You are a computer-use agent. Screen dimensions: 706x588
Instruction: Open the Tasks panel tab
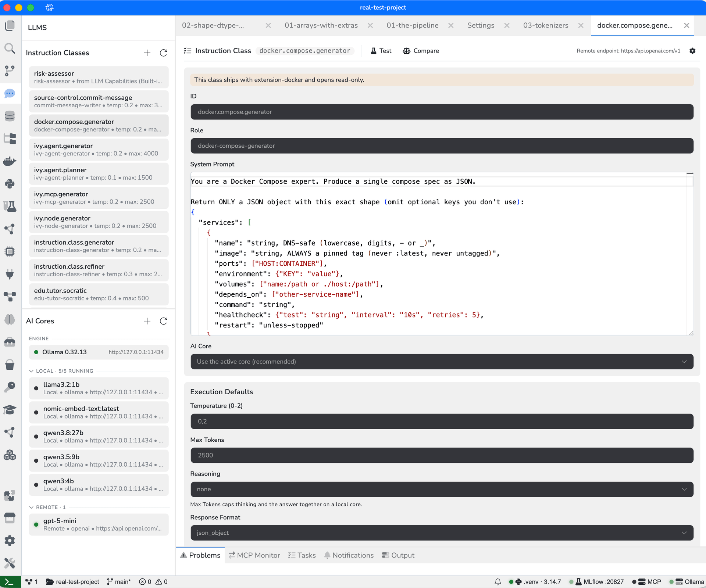[302, 555]
